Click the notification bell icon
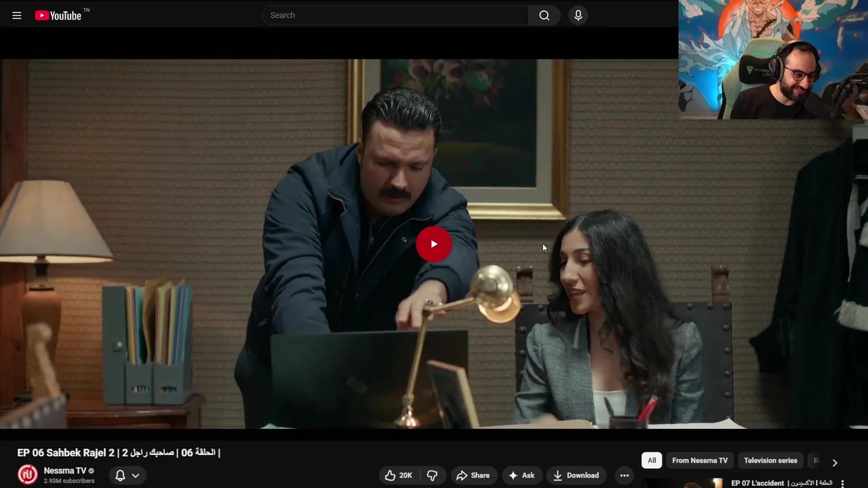Screen dimensions: 868x488 (x=120, y=475)
